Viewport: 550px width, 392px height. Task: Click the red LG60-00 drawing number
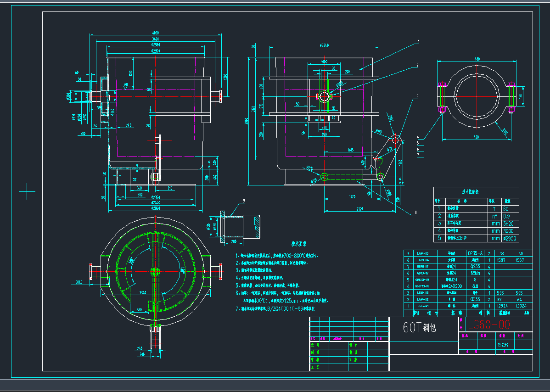point(488,325)
